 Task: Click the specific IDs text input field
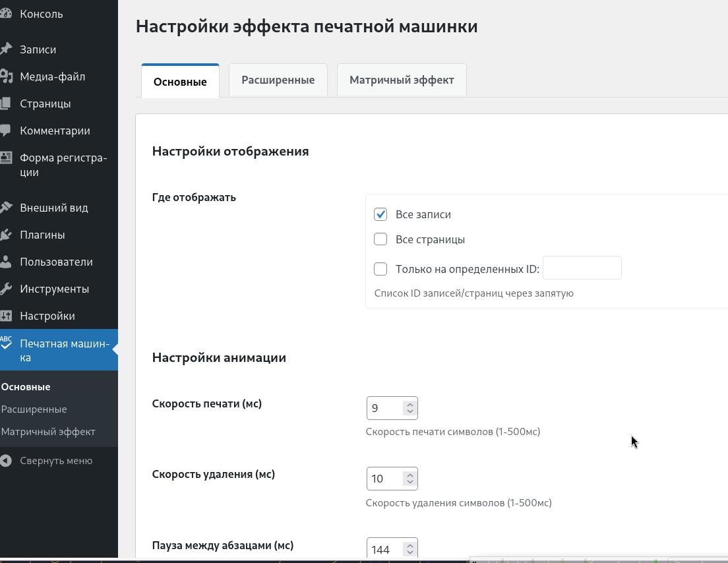(582, 268)
